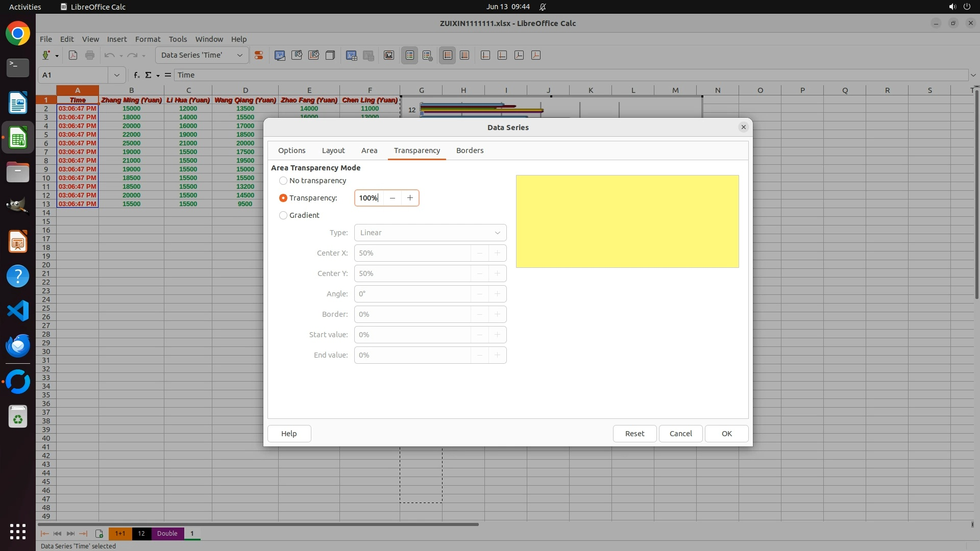Click the yellow transparency preview area
This screenshot has width=980, height=551.
(x=627, y=221)
